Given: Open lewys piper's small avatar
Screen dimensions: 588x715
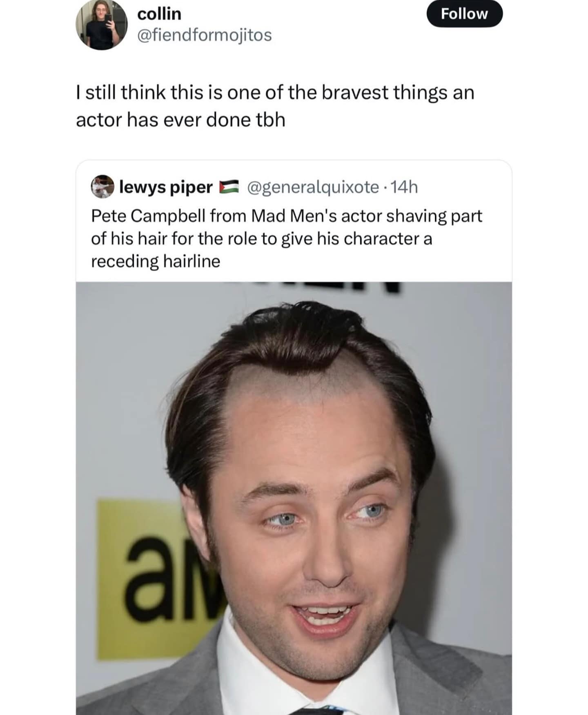Looking at the screenshot, I should [102, 187].
